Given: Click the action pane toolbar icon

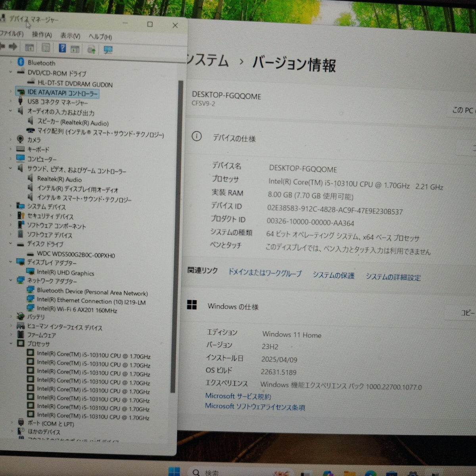Looking at the screenshot, I should pos(75,49).
